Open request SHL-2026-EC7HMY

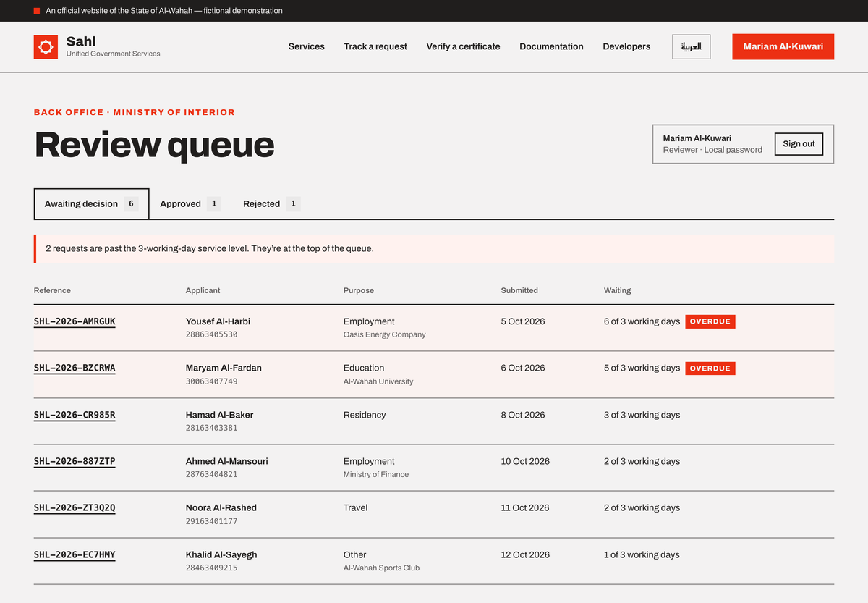75,554
